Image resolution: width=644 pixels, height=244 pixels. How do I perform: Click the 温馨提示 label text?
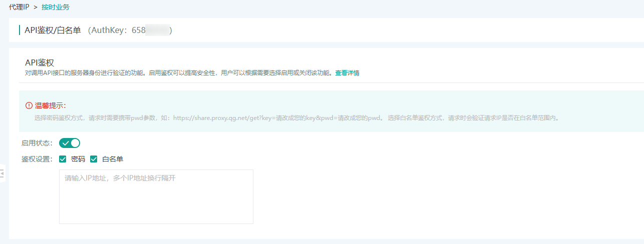tap(50, 105)
